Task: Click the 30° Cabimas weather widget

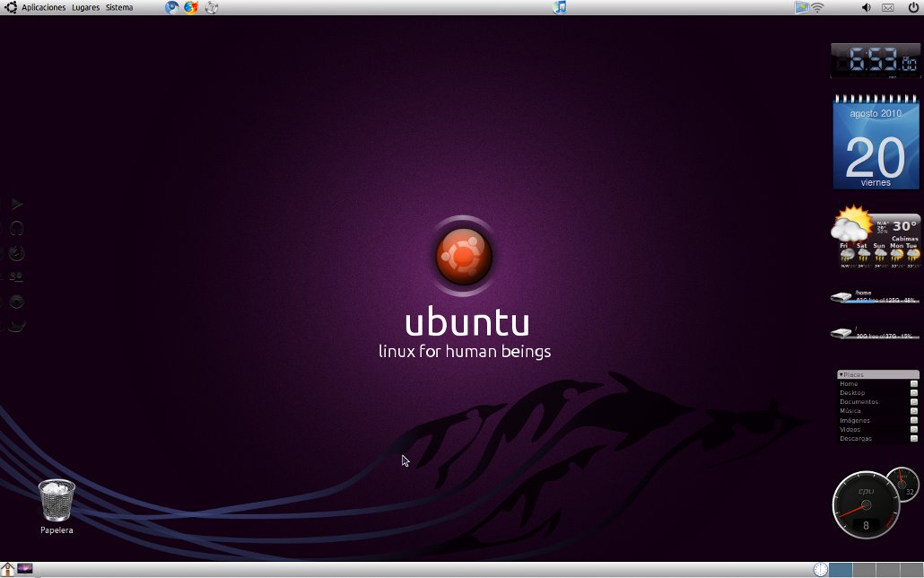Action: click(876, 237)
